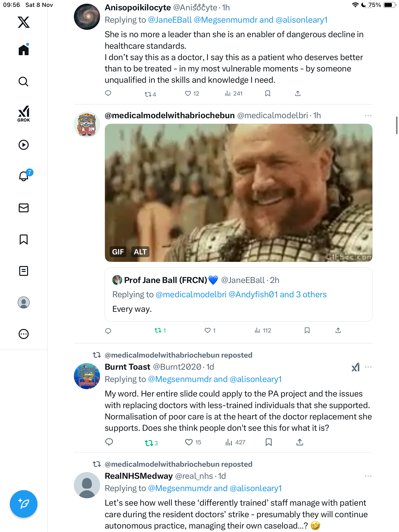Go to Home via house icon
Image resolution: width=399 pixels, height=532 pixels.
click(x=24, y=50)
